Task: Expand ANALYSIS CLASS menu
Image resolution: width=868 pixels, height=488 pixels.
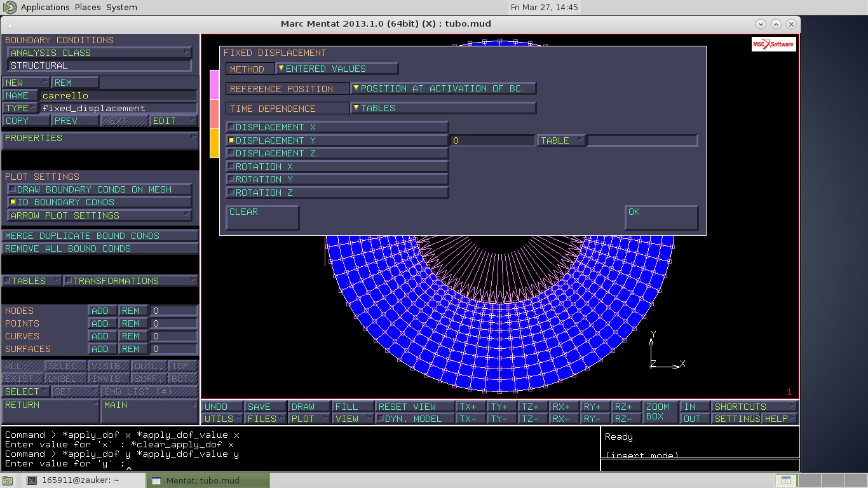Action: pyautogui.click(x=99, y=53)
